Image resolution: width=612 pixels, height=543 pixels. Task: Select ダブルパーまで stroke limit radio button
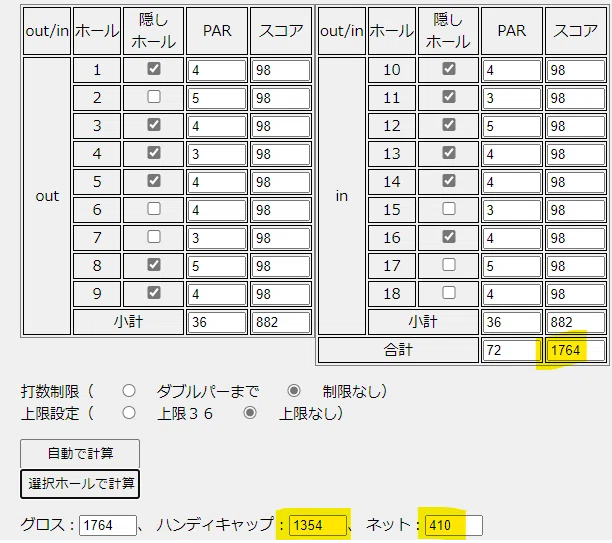tap(129, 391)
